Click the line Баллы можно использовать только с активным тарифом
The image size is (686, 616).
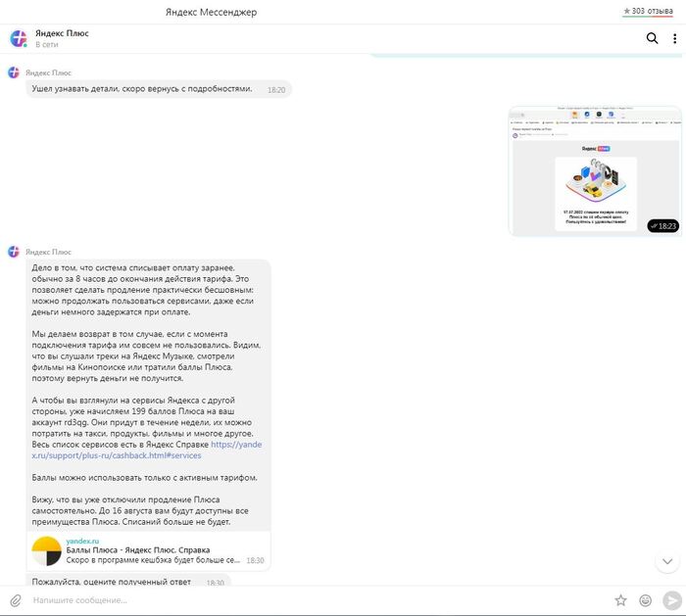tap(144, 478)
